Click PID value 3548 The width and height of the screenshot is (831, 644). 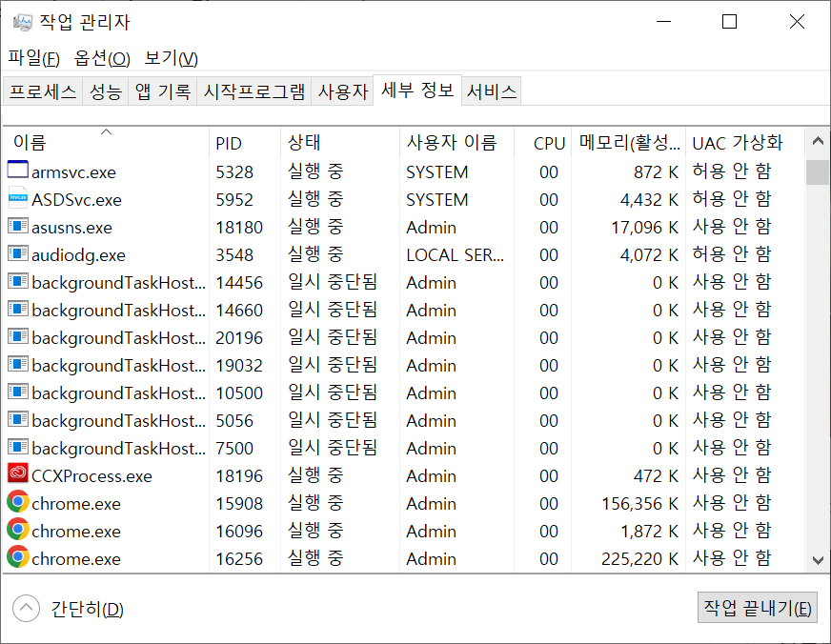point(234,254)
